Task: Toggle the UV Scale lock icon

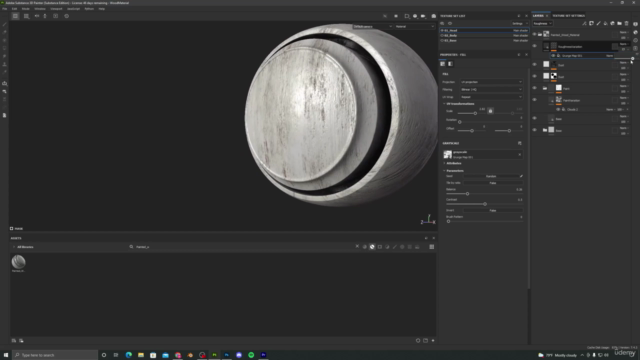Action: [x=491, y=111]
